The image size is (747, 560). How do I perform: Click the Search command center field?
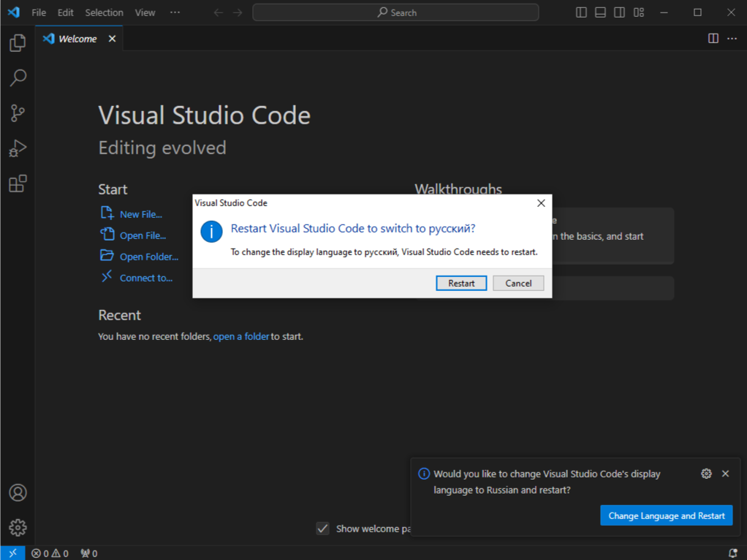[395, 12]
